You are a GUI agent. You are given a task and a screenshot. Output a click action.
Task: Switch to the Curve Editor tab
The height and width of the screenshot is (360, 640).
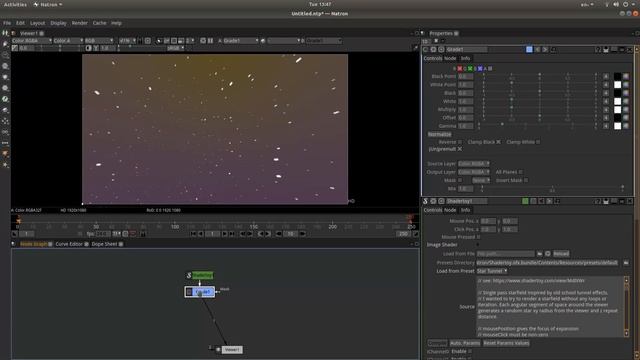point(69,244)
